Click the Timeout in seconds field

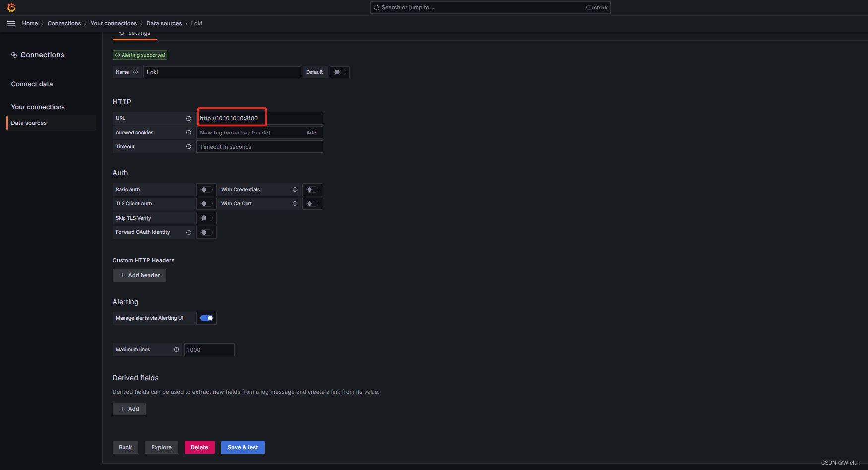(x=260, y=147)
